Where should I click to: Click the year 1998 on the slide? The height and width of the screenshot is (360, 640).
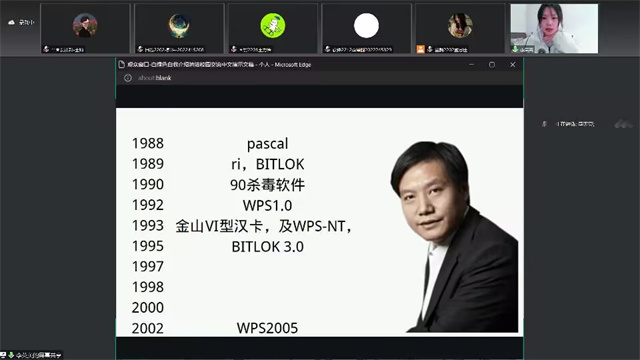148,287
